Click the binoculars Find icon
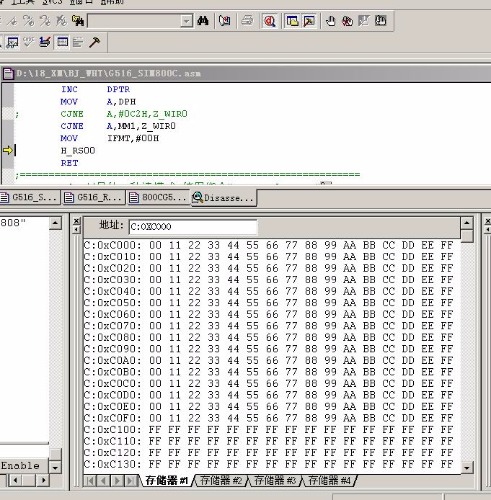The image size is (491, 500). [203, 21]
